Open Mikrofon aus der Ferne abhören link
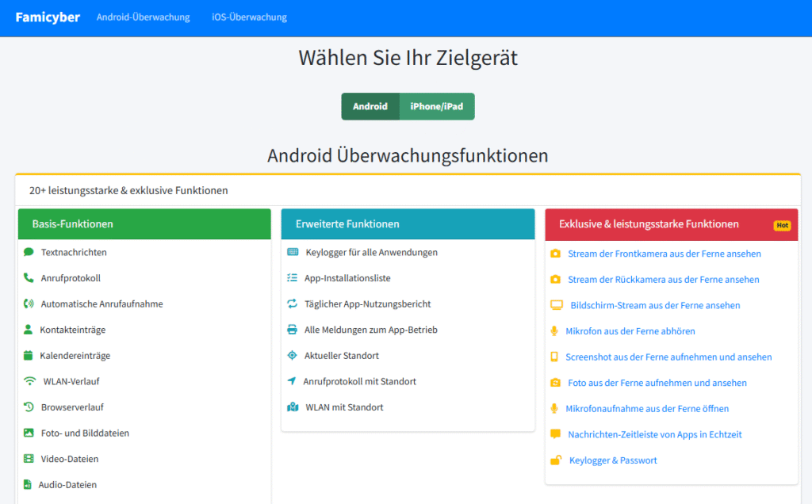Screen dimensions: 812x504 tap(630, 331)
